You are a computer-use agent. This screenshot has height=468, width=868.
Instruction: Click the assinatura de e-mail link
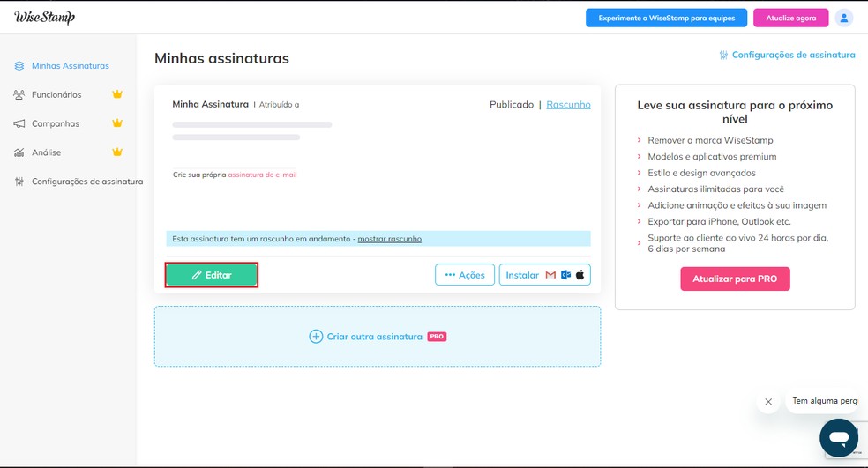click(x=262, y=175)
